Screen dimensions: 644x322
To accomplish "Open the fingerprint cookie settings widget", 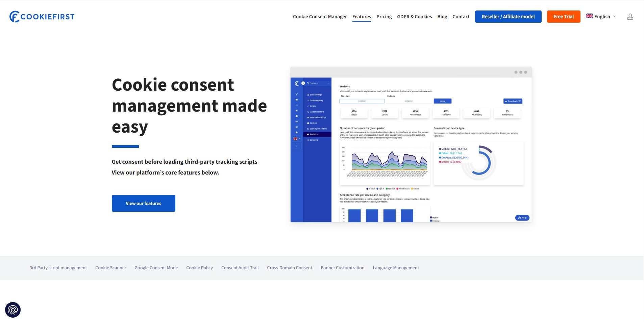I will [x=13, y=310].
